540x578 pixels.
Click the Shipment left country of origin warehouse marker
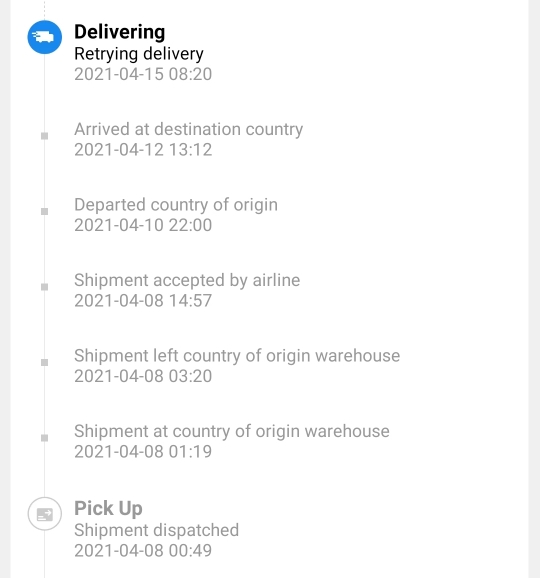[45, 362]
